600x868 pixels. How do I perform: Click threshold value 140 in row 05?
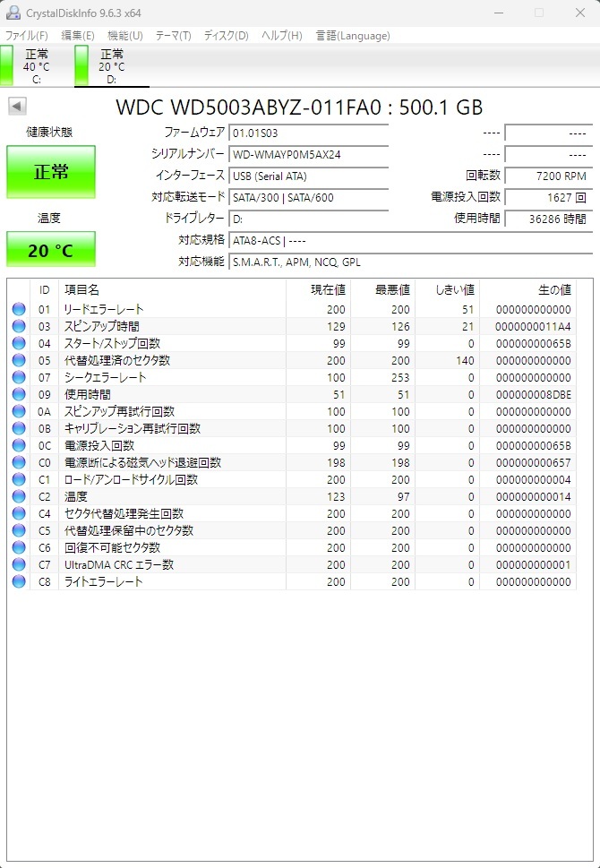465,361
